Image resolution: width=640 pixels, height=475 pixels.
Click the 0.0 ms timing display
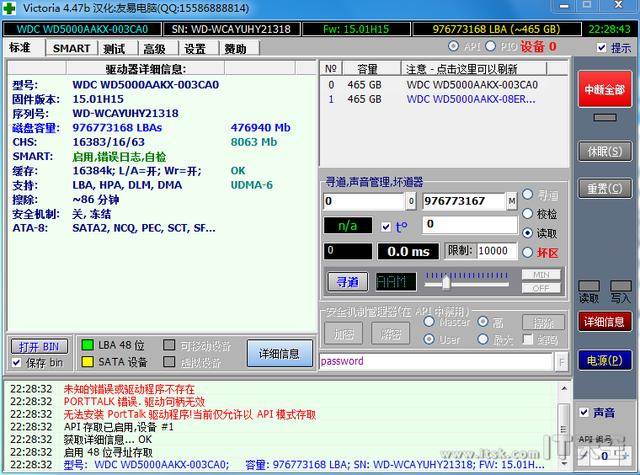[408, 251]
